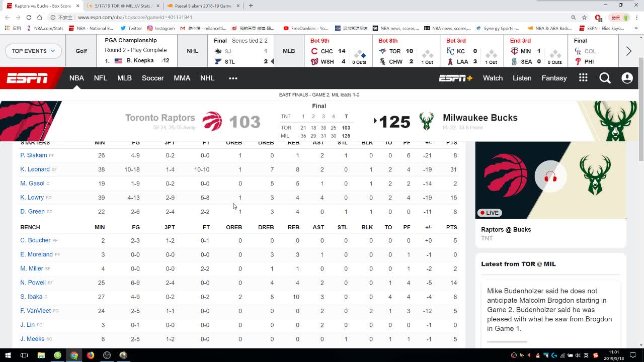Viewport: 644px width, 362px height.
Task: Open S. Ibaka player link
Action: point(31,297)
